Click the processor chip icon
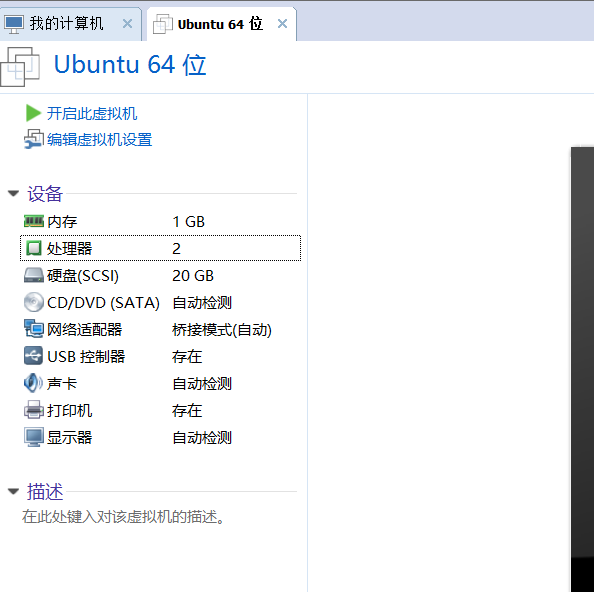 34,248
